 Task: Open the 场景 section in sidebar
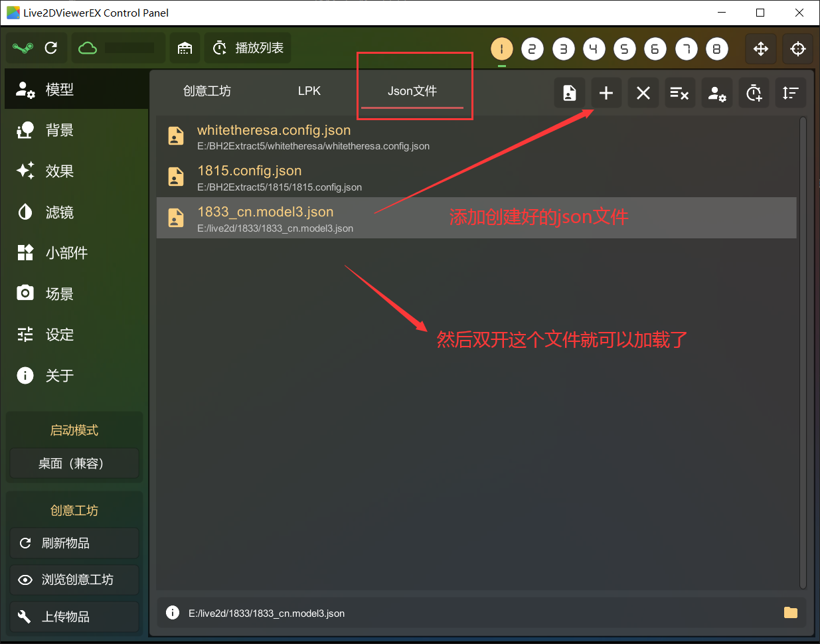point(76,294)
